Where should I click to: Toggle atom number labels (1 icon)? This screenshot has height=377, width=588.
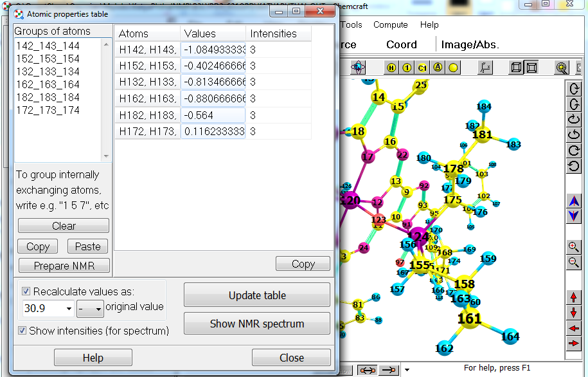coord(407,68)
